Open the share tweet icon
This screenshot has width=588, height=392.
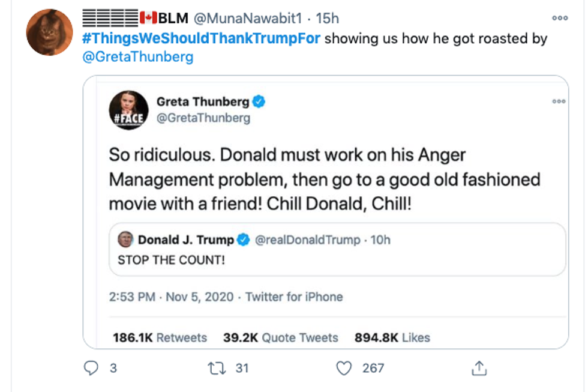[479, 368]
